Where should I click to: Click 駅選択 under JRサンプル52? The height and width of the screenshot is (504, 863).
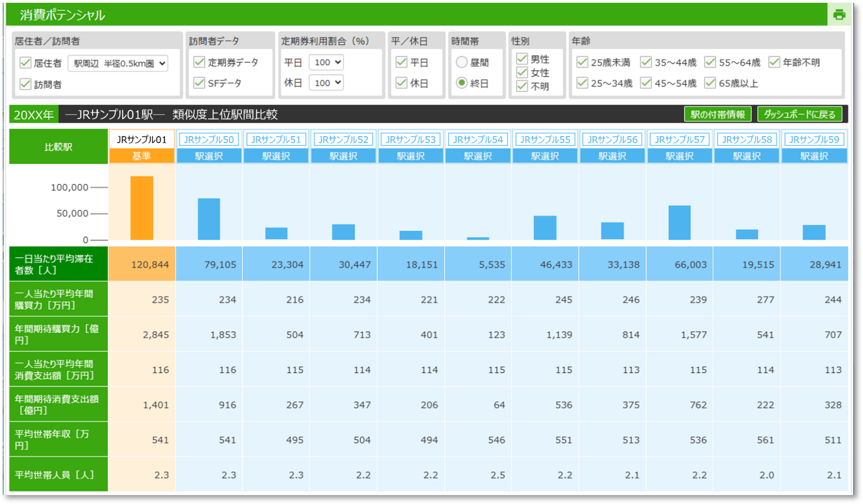click(x=343, y=156)
